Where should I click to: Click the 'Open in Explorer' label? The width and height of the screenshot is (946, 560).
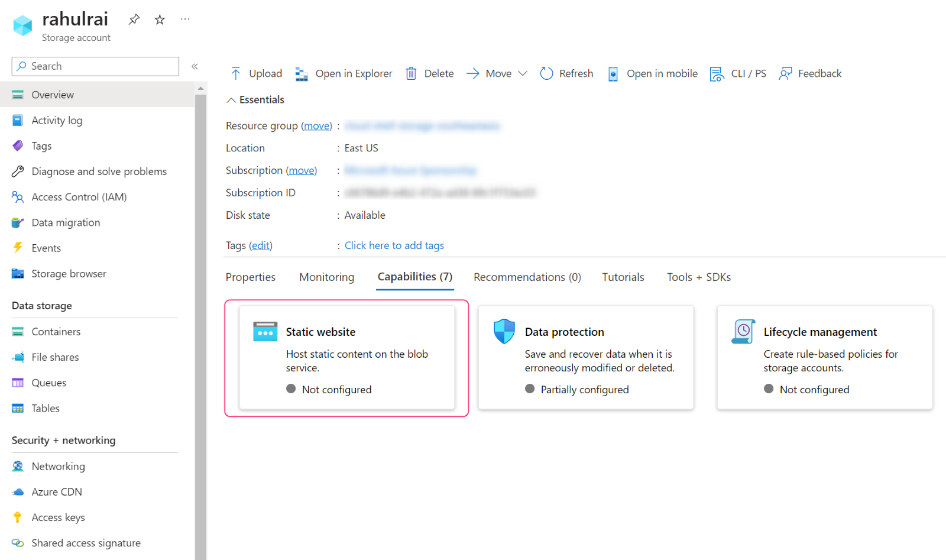tap(354, 73)
